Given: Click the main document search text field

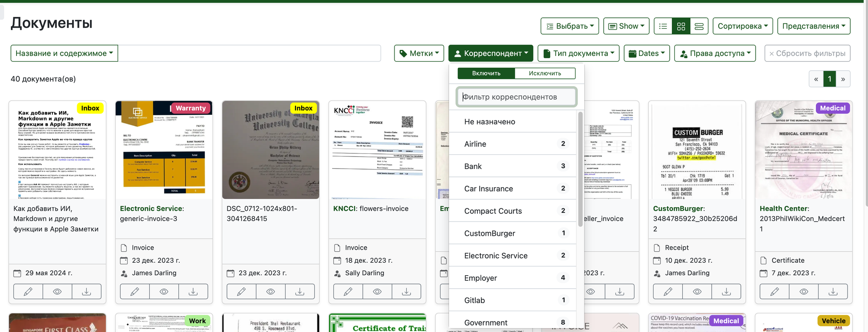Looking at the screenshot, I should click(249, 53).
